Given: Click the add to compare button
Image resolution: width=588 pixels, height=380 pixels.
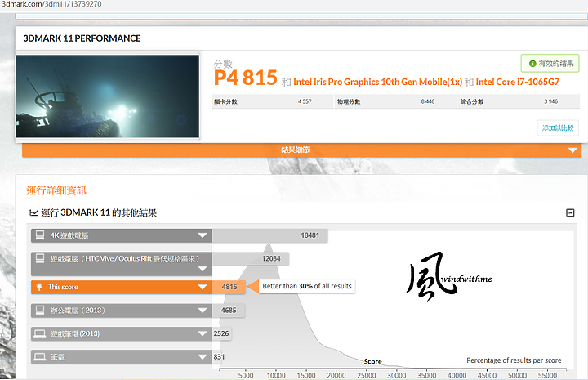Looking at the screenshot, I should [x=558, y=128].
